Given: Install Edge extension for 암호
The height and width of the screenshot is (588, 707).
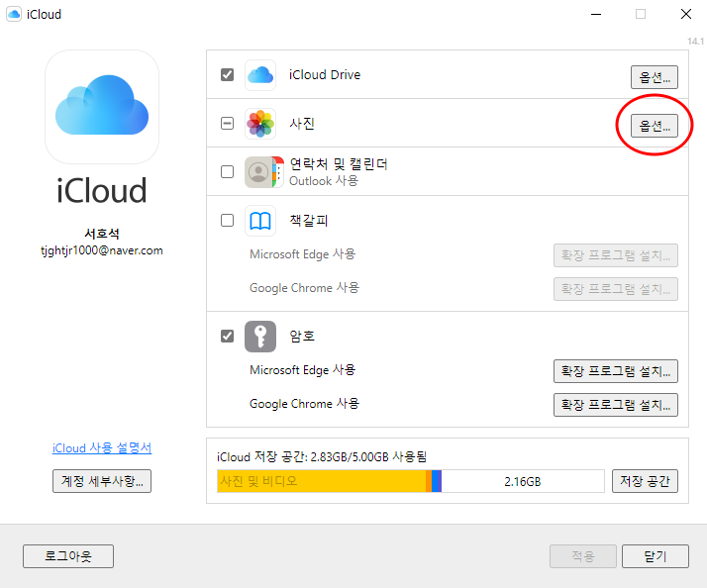Looking at the screenshot, I should click(x=616, y=371).
